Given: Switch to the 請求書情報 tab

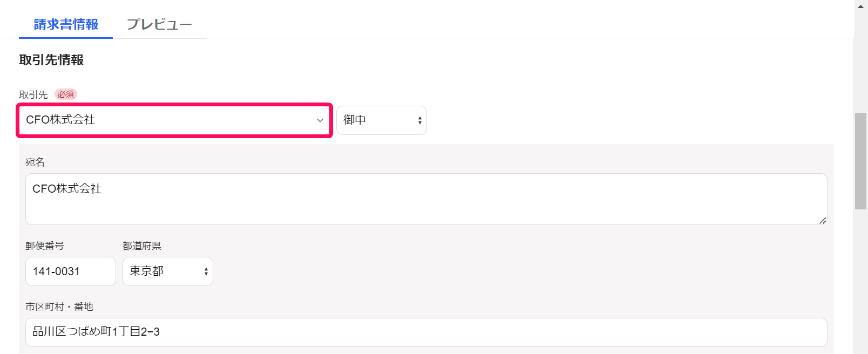Looking at the screenshot, I should tap(66, 24).
